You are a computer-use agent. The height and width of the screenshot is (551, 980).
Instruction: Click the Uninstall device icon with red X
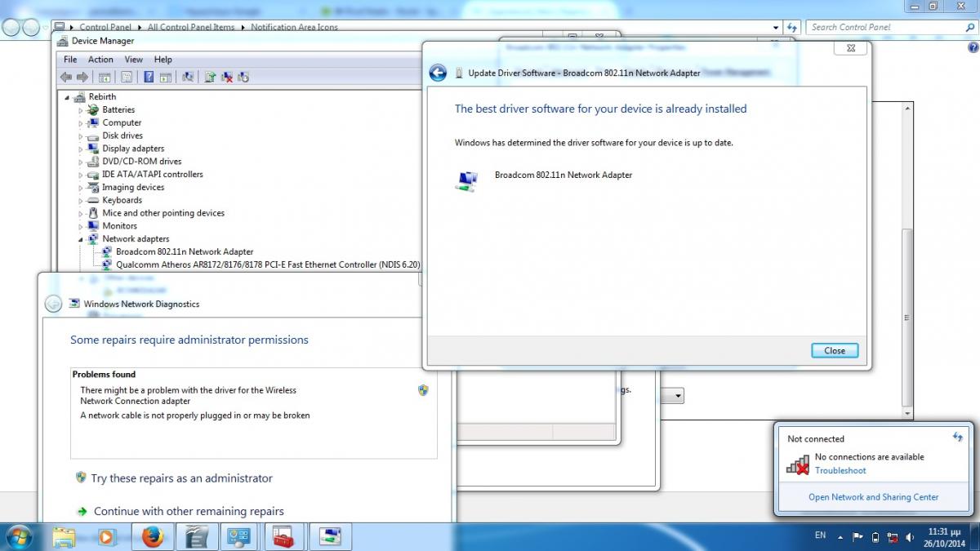click(227, 77)
